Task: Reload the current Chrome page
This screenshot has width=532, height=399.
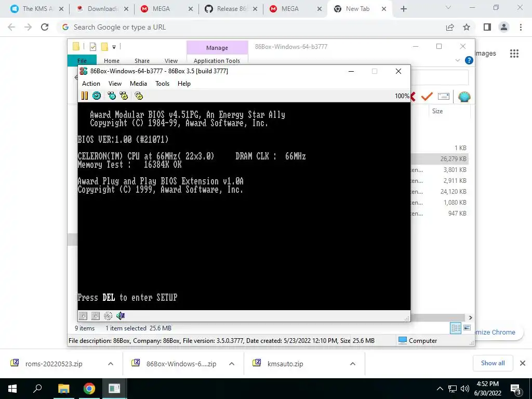Action: [45, 27]
